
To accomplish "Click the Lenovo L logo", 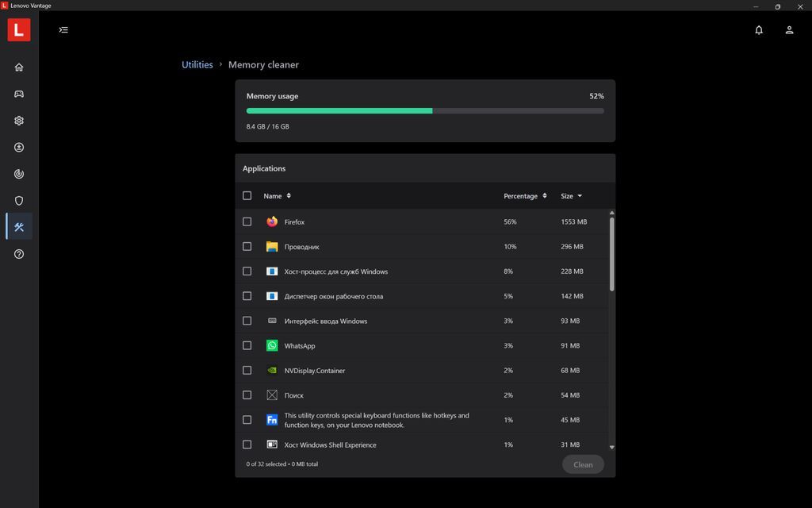I will [19, 29].
